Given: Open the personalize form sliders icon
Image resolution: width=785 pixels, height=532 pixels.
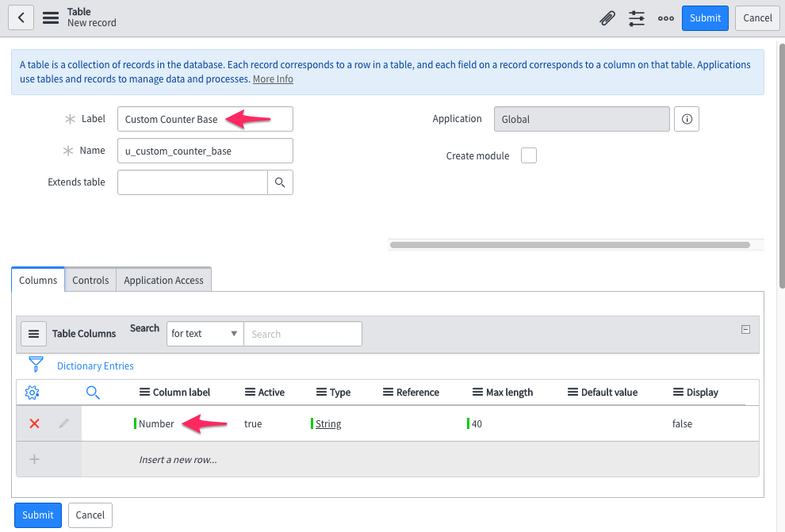Looking at the screenshot, I should [636, 17].
